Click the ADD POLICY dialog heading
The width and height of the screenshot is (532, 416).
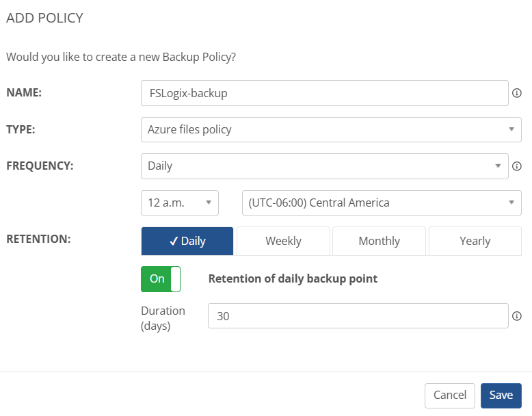44,18
